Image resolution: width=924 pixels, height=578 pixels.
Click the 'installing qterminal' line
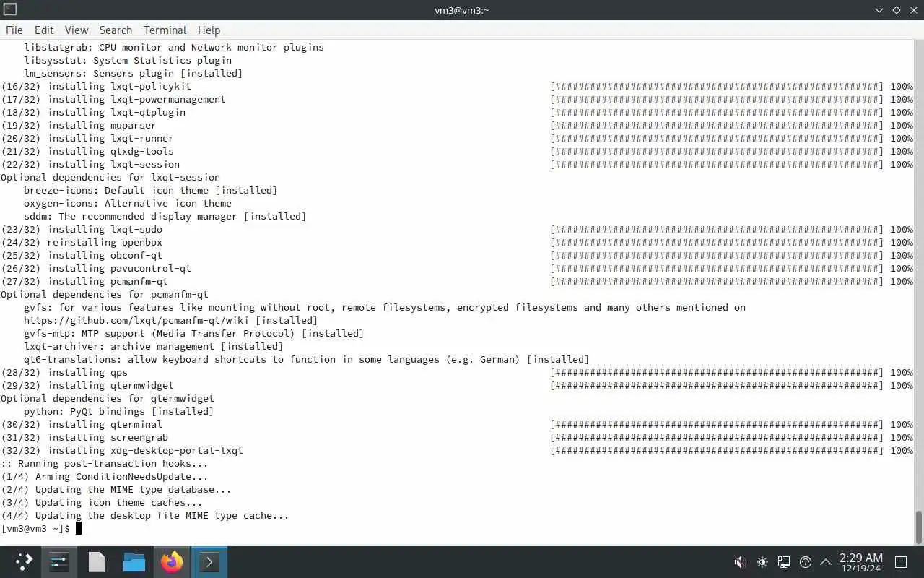point(82,424)
